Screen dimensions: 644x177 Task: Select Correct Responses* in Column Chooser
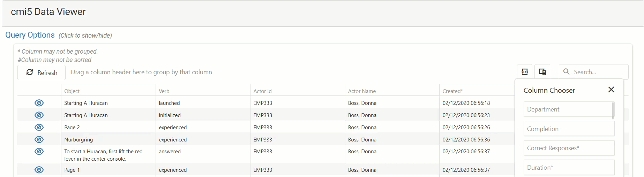[569, 148]
